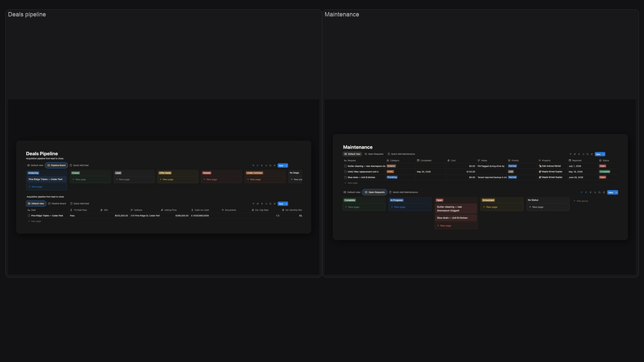Click Oak Avenue Rental property icon
The image size is (644, 362).
(540, 166)
